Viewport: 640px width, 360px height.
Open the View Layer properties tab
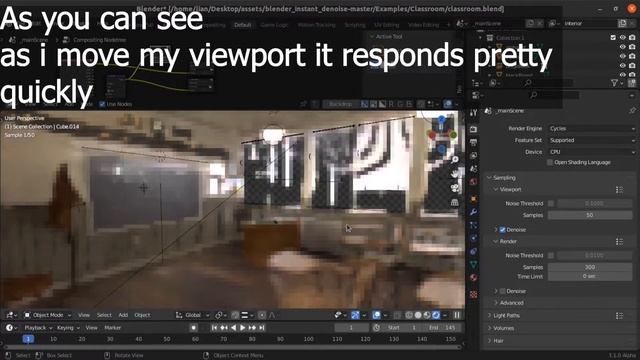[473, 156]
